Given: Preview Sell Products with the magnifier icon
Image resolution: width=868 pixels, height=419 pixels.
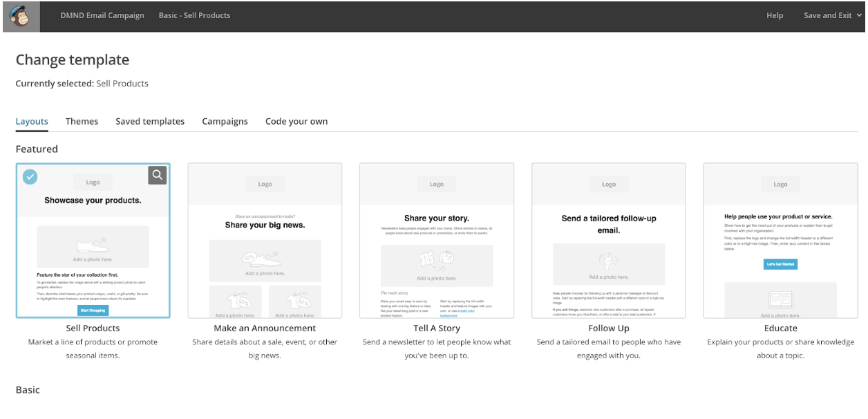Looking at the screenshot, I should pos(157,175).
